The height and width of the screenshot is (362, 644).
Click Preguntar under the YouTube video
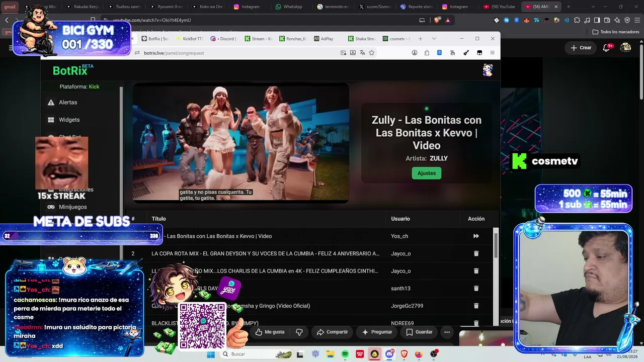coord(377,332)
